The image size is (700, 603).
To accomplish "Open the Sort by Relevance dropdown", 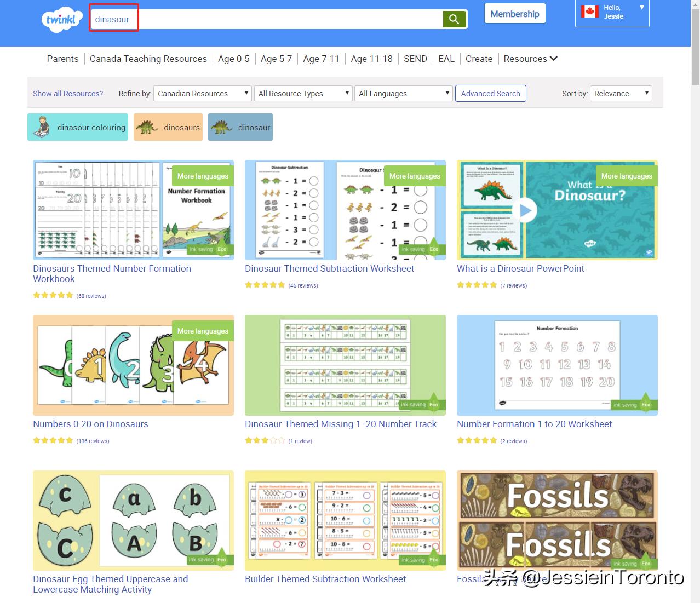I will tap(621, 94).
